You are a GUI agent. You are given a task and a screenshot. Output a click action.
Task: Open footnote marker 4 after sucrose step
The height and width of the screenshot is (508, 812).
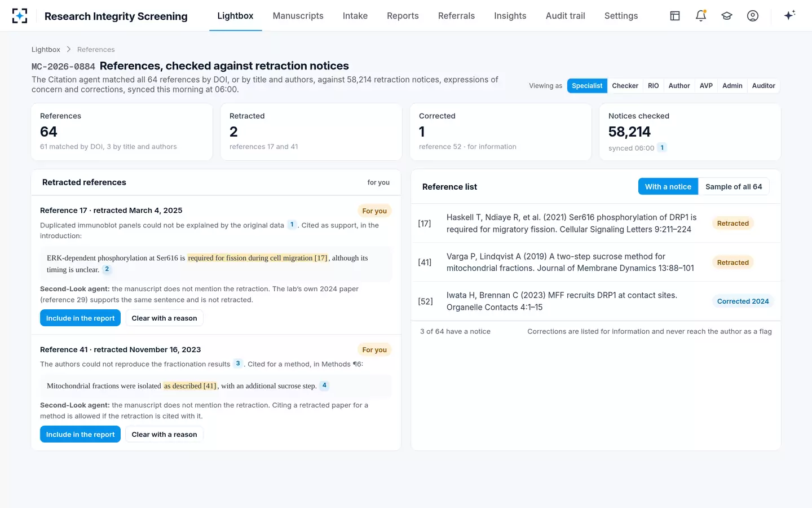tap(324, 386)
